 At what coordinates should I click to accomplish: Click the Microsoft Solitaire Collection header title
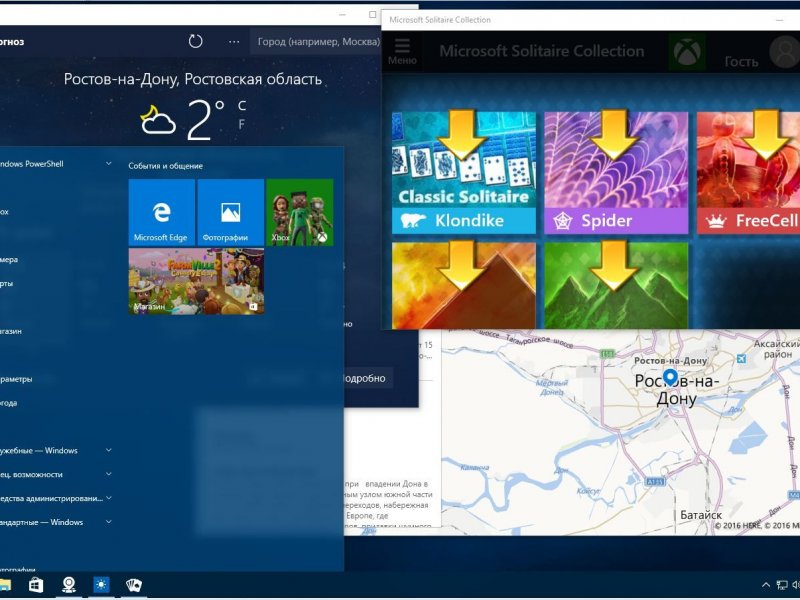[x=542, y=51]
